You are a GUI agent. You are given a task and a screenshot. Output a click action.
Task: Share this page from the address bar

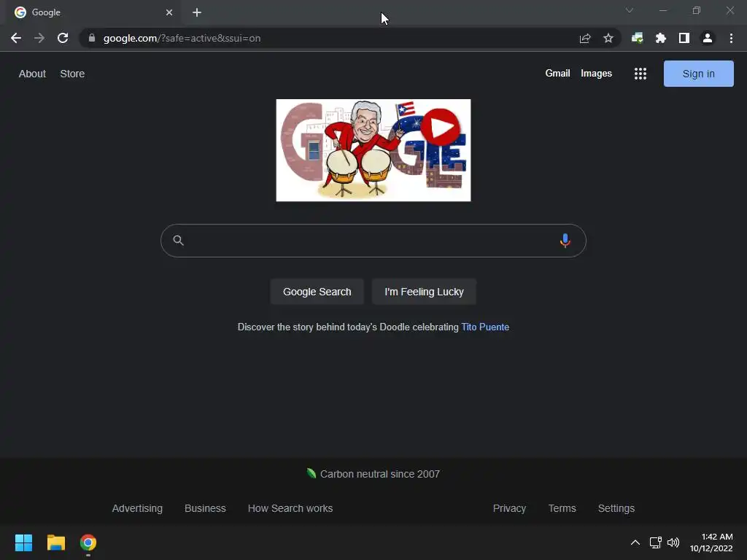(585, 38)
